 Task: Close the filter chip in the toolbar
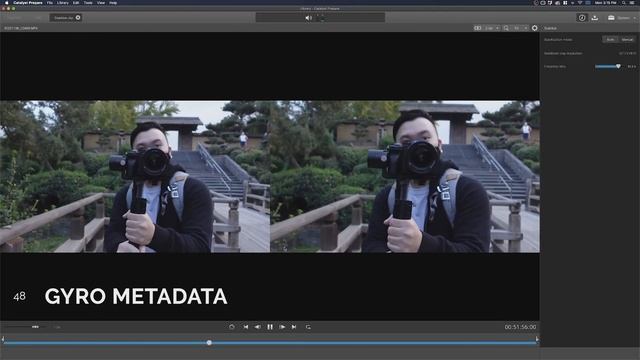click(78, 18)
